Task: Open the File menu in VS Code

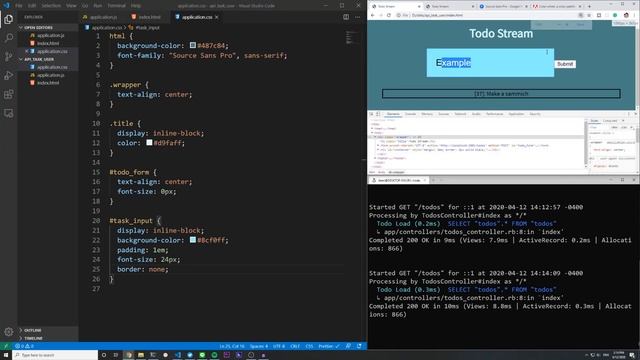Action: tap(19, 6)
